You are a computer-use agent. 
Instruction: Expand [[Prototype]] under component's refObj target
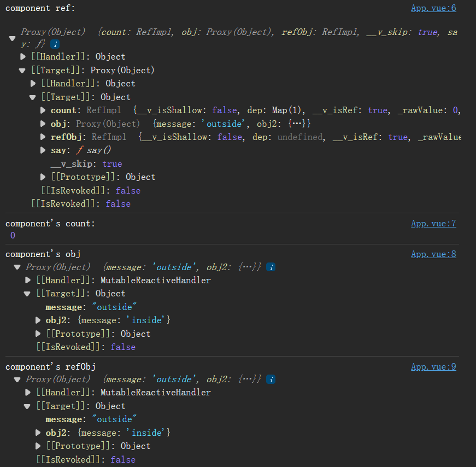[x=38, y=446]
